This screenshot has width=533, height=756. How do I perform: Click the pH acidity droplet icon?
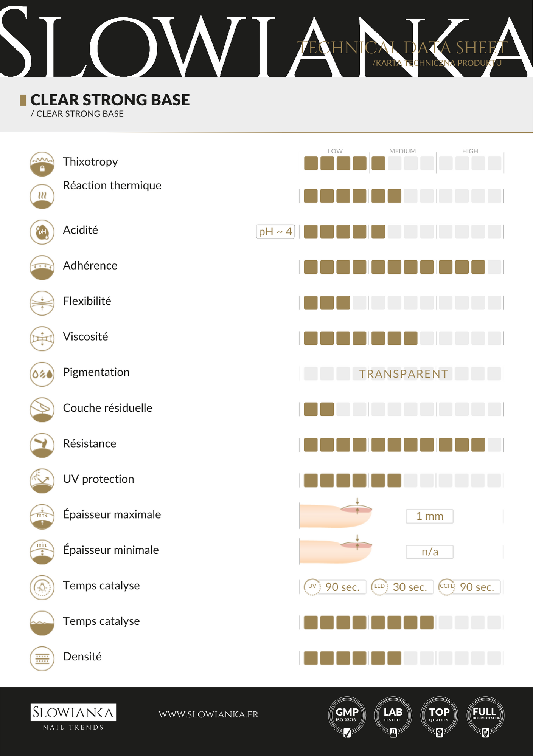click(x=42, y=232)
